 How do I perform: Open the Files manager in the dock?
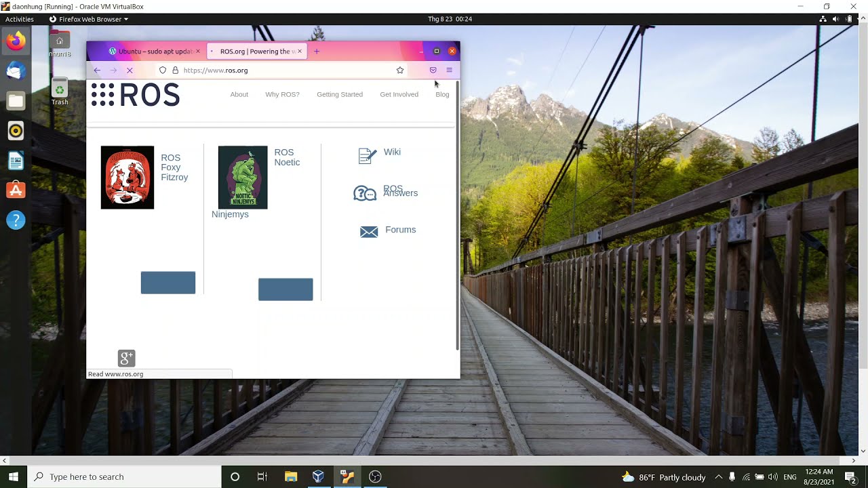[16, 101]
